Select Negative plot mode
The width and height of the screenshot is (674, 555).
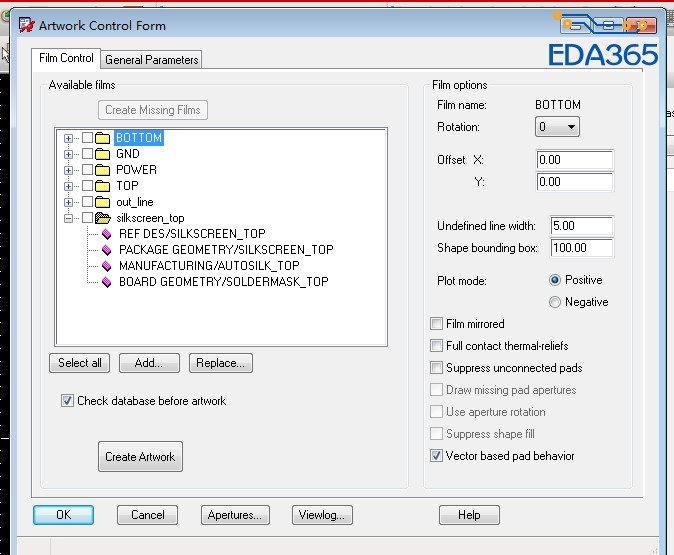tap(555, 302)
